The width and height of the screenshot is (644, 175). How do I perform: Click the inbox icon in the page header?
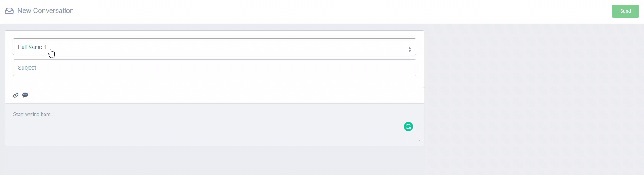[x=9, y=11]
